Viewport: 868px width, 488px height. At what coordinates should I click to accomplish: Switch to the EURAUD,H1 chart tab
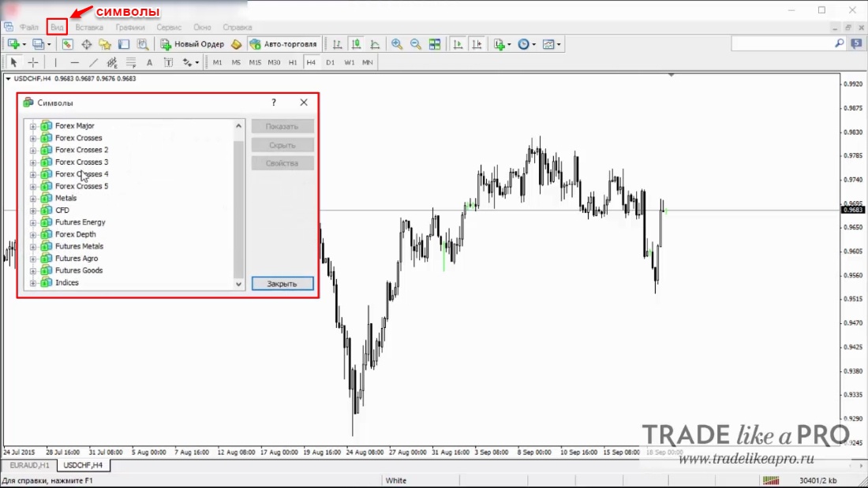coord(29,465)
